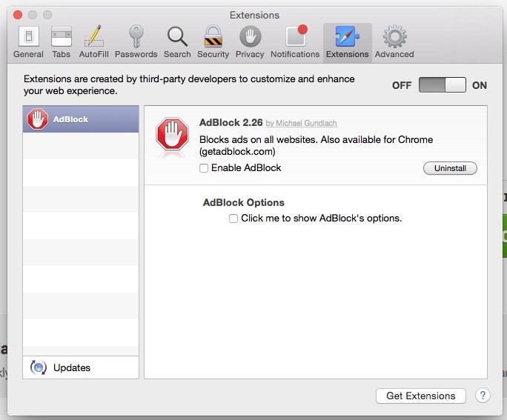Check the Enable AdBlock checkbox
The width and height of the screenshot is (507, 420).
pos(204,168)
